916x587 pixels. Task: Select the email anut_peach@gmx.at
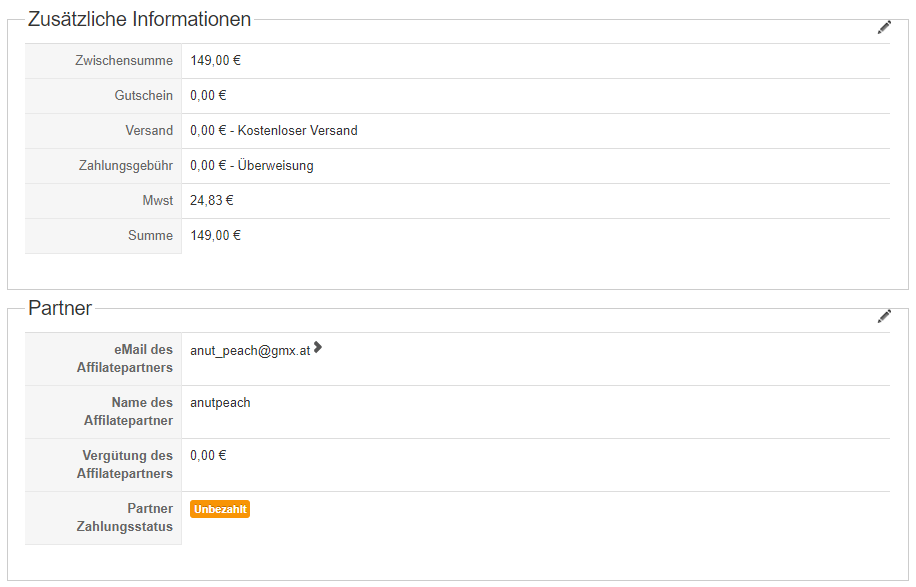[250, 351]
